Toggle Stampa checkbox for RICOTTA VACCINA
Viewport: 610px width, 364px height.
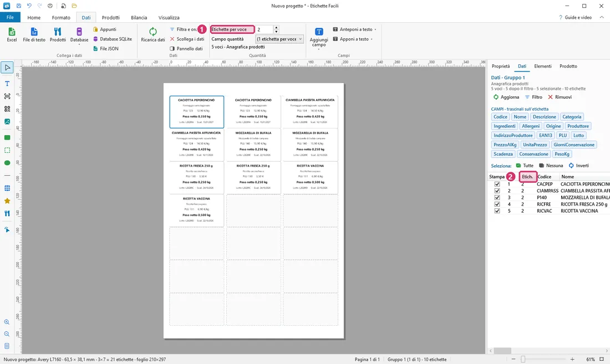[x=497, y=211]
